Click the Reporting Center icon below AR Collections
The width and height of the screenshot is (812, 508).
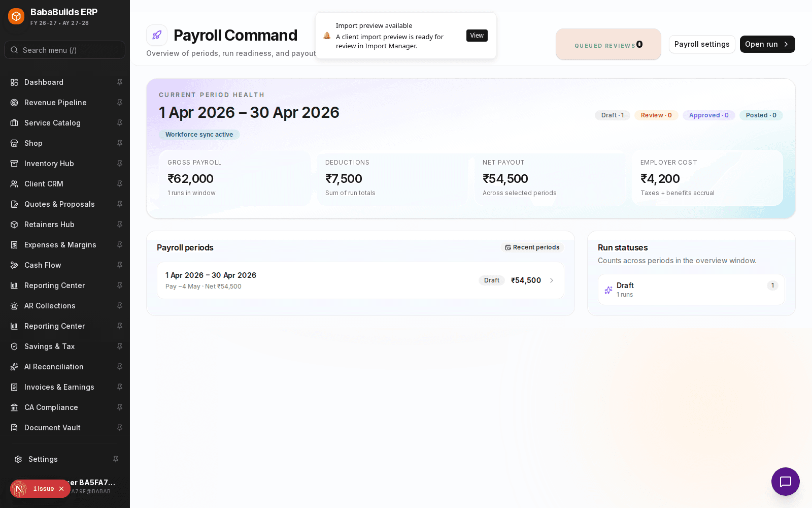14,326
